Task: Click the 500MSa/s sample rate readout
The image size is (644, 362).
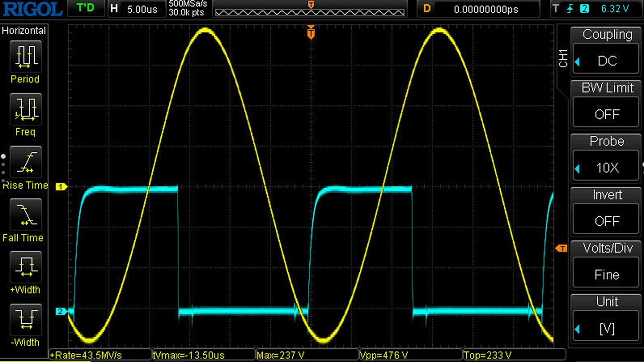Action: [x=188, y=4]
